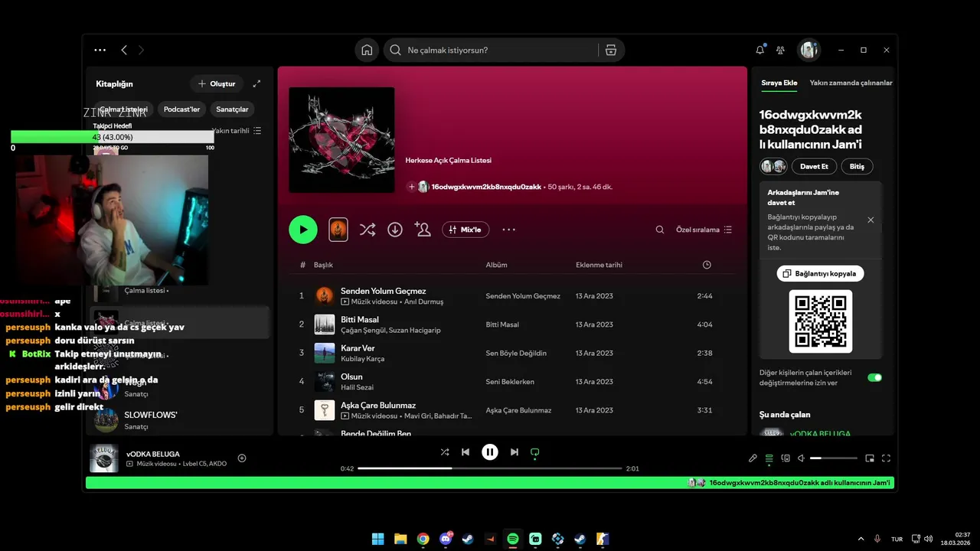Open the notifications bell

pos(759,50)
